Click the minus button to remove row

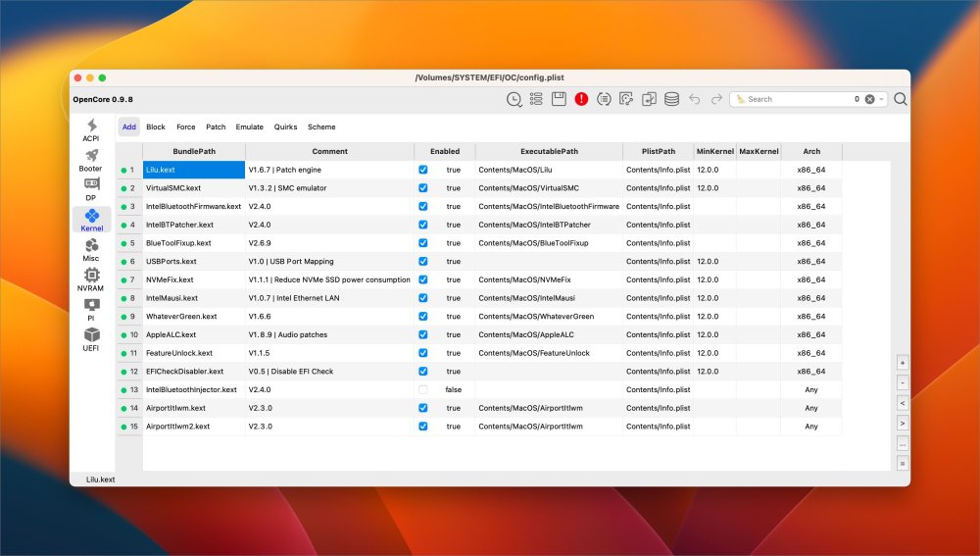(902, 382)
